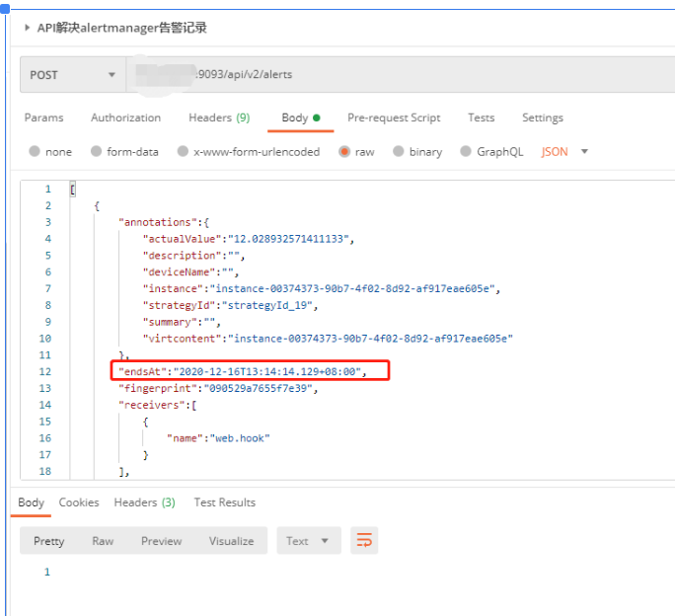Click the "receivers" key on line 14
Screen dimensions: 675x616
pos(152,406)
